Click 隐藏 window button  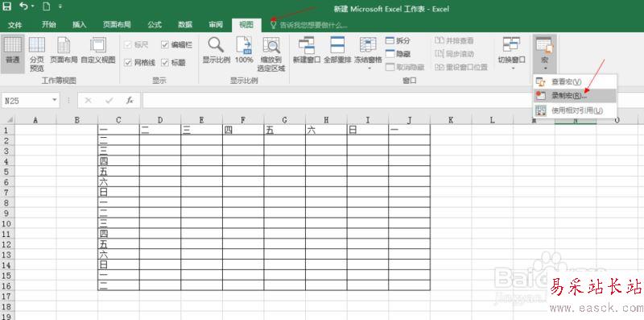398,54
